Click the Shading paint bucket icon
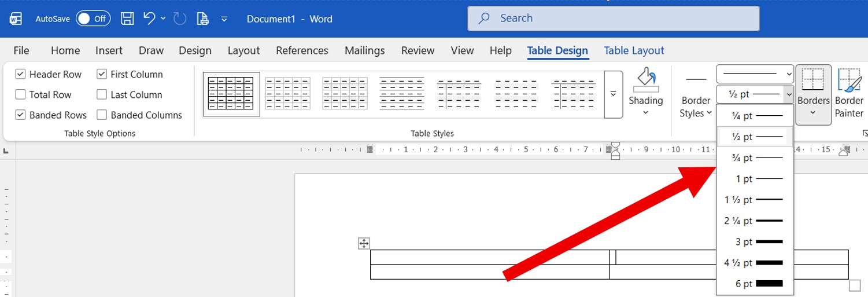868x297 pixels. click(x=646, y=79)
